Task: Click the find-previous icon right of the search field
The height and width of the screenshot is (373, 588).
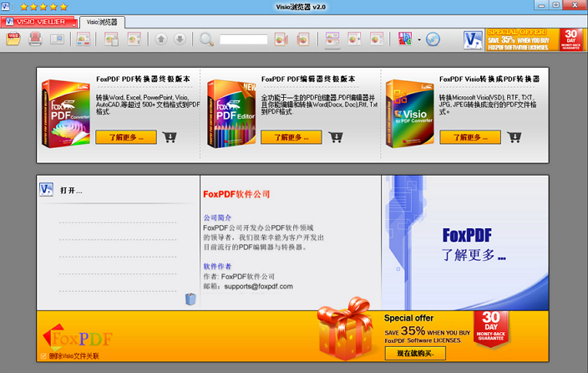Action: point(281,39)
